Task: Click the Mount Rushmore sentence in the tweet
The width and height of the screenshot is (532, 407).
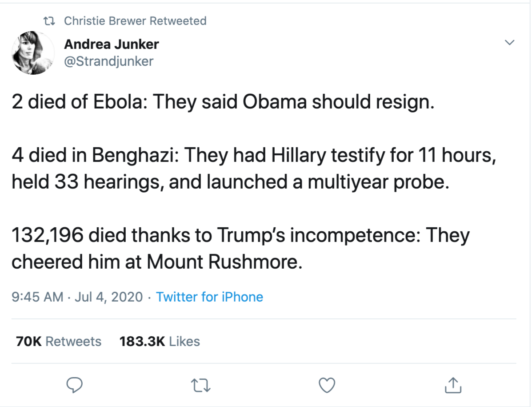Action: point(156,262)
